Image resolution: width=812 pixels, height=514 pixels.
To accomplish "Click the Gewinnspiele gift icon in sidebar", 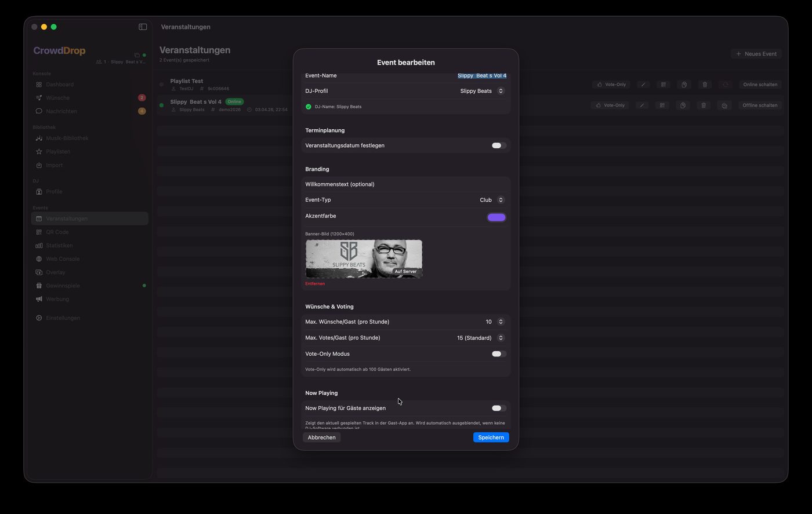I will point(39,286).
